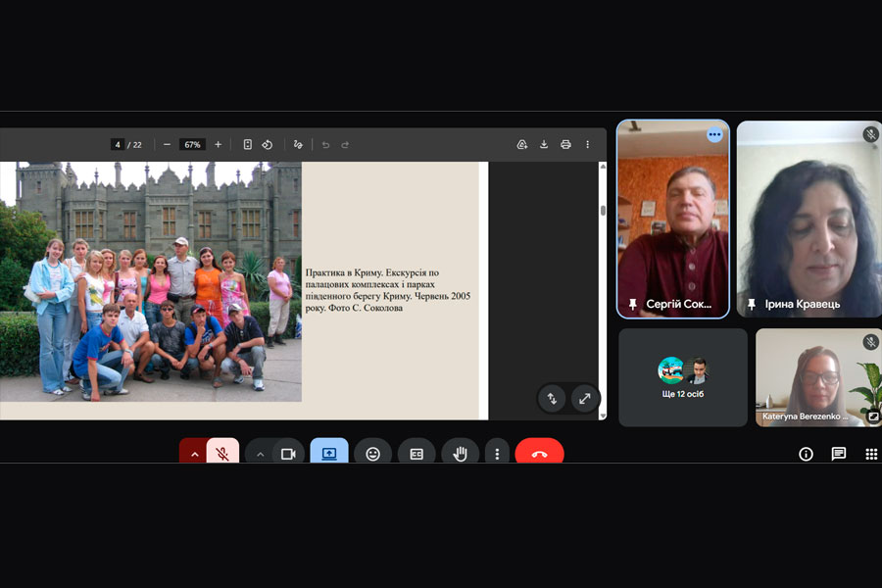Expand video settings chevron
Viewport: 882px width, 588px height.
(260, 454)
